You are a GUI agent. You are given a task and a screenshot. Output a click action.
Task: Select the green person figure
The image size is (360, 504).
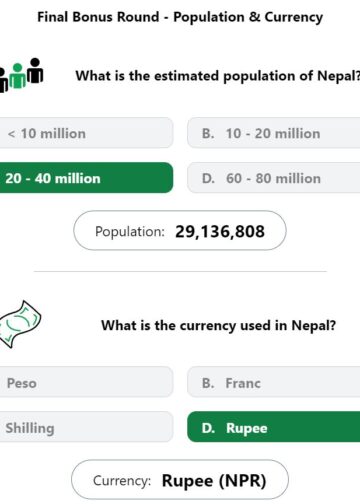click(17, 76)
